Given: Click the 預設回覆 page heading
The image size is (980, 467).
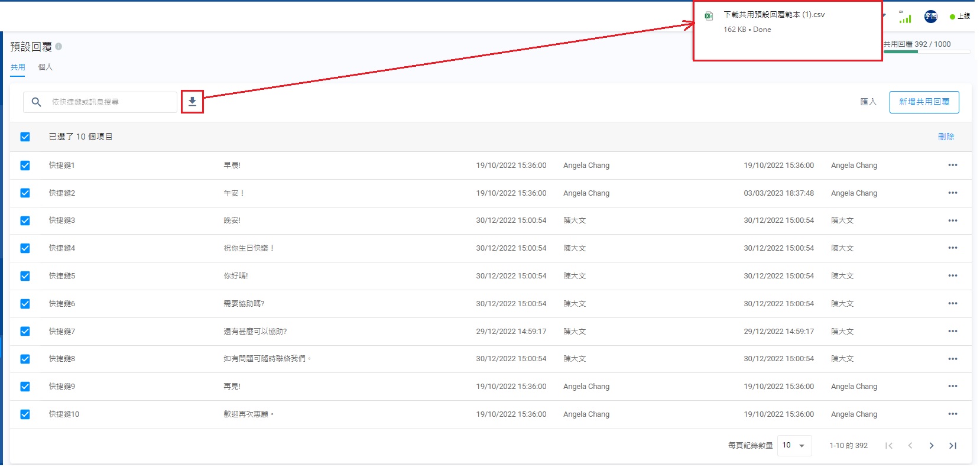Looking at the screenshot, I should pyautogui.click(x=31, y=47).
